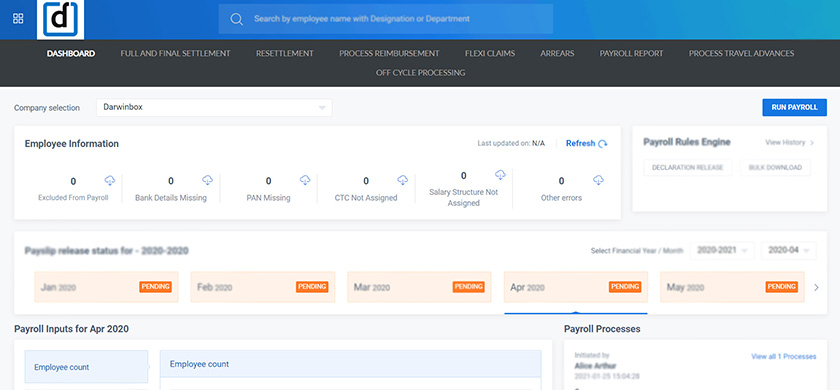
Task: Click the employee search field
Action: point(386,19)
